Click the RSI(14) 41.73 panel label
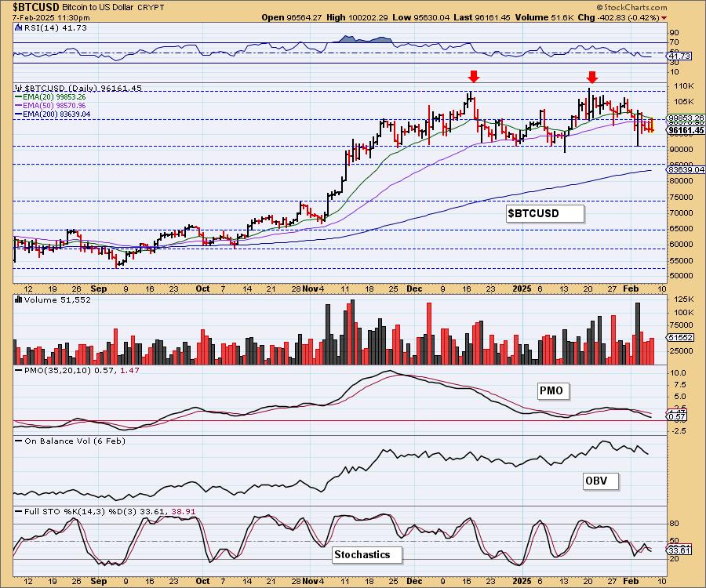The height and width of the screenshot is (588, 706). tap(55, 28)
